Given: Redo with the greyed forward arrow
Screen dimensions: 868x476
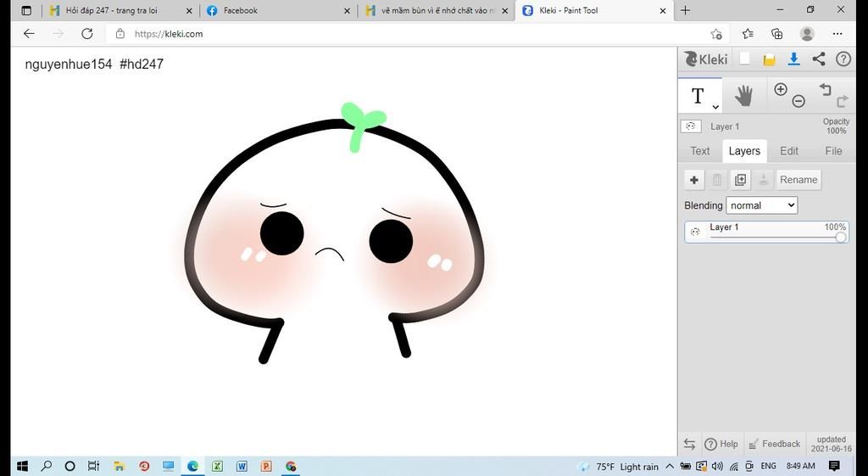Looking at the screenshot, I should 843,101.
